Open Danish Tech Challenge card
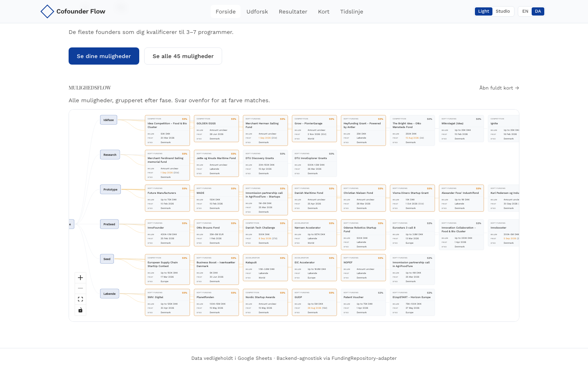 click(x=265, y=233)
